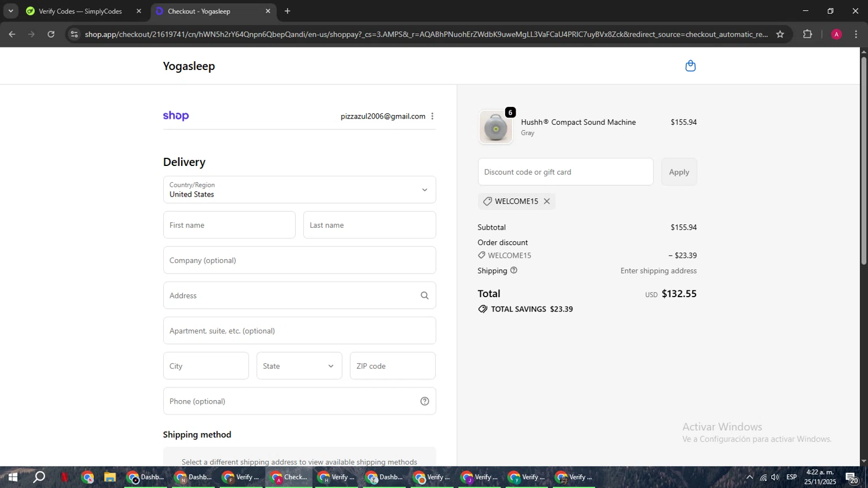Go back to the previous page
This screenshot has height=488, width=868.
pos(12,34)
